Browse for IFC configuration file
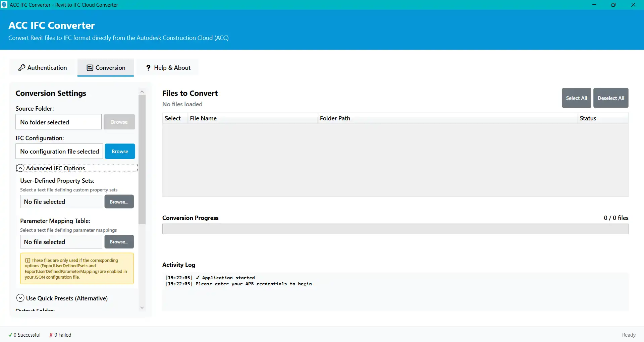The width and height of the screenshot is (644, 342). [x=120, y=152]
